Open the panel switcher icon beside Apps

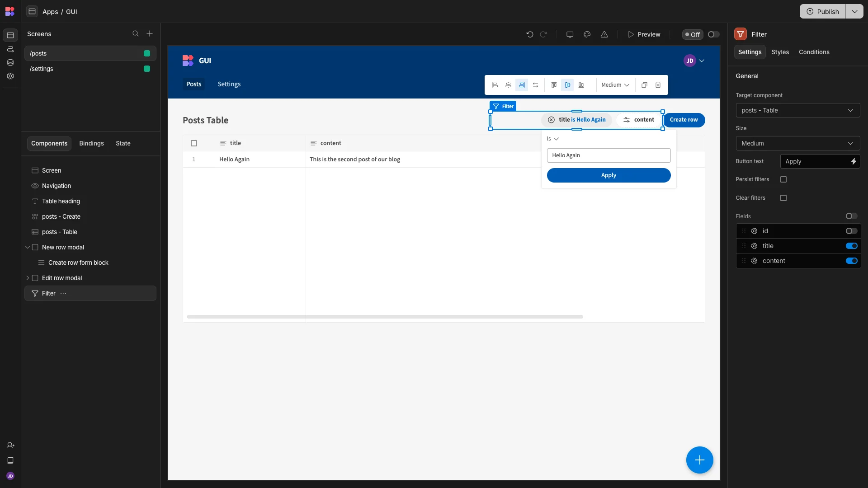coord(32,11)
